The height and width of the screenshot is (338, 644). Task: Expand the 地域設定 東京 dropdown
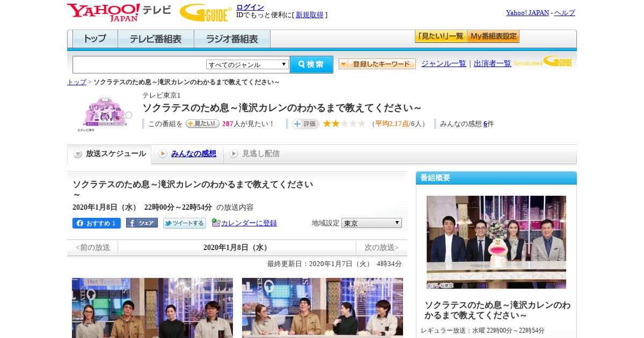371,223
